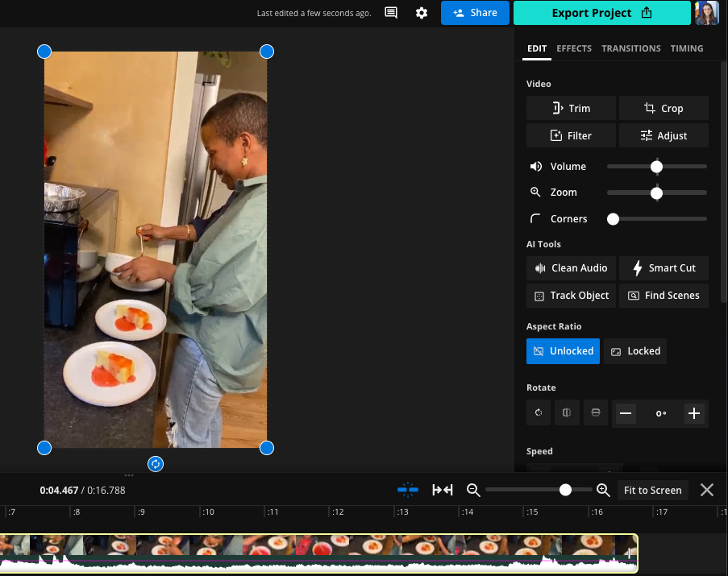Open the Filter options
The image size is (728, 576).
click(571, 135)
